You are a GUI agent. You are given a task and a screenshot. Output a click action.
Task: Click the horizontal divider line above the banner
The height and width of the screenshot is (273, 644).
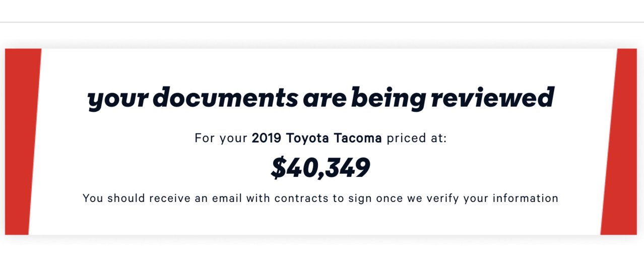(322, 22)
